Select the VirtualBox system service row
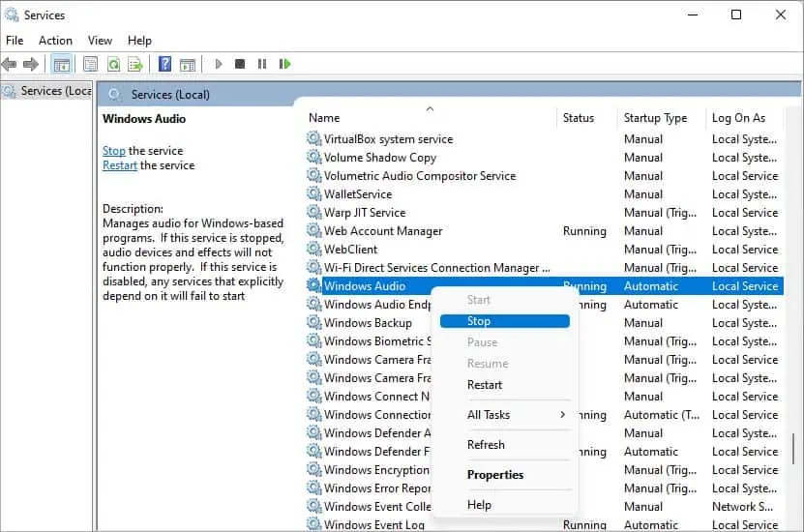 tap(545, 139)
